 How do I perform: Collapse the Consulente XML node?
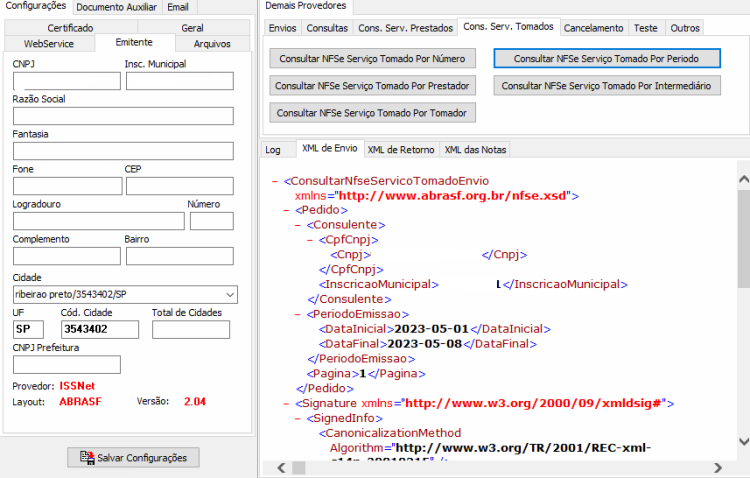pyautogui.click(x=298, y=225)
